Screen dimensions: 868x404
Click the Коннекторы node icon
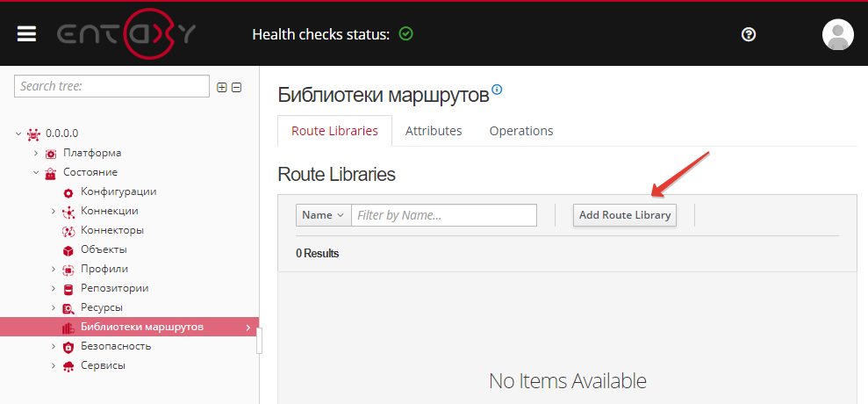coord(68,231)
